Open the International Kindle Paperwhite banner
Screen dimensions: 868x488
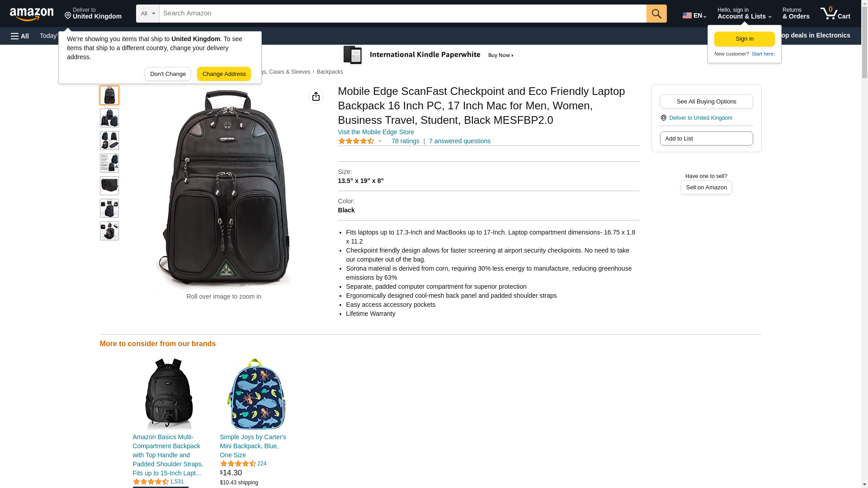(429, 55)
